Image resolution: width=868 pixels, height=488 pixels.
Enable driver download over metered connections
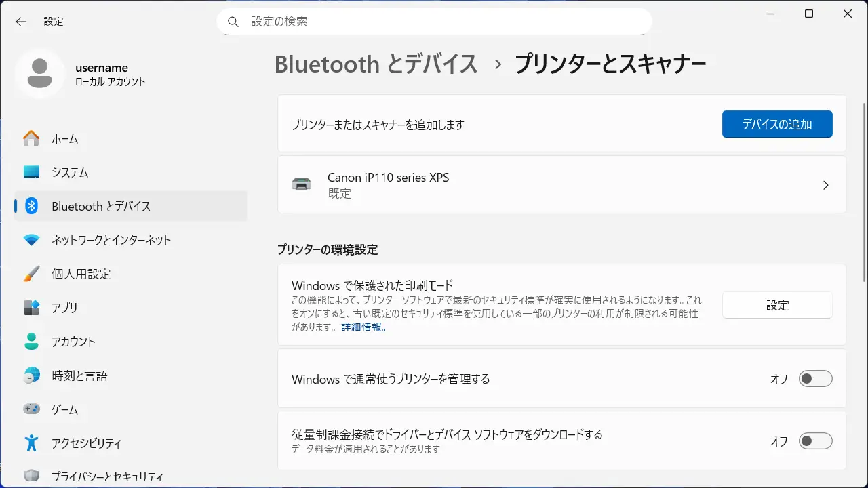point(814,441)
